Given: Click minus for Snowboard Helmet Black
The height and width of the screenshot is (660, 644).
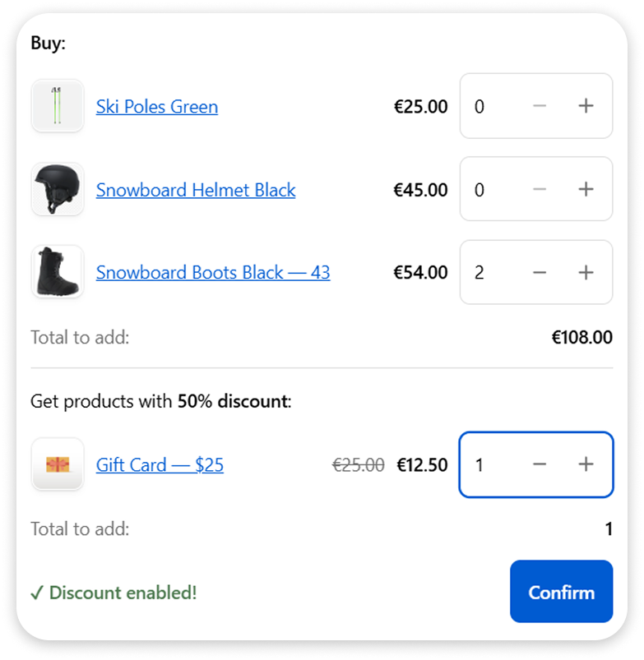Looking at the screenshot, I should [x=540, y=189].
